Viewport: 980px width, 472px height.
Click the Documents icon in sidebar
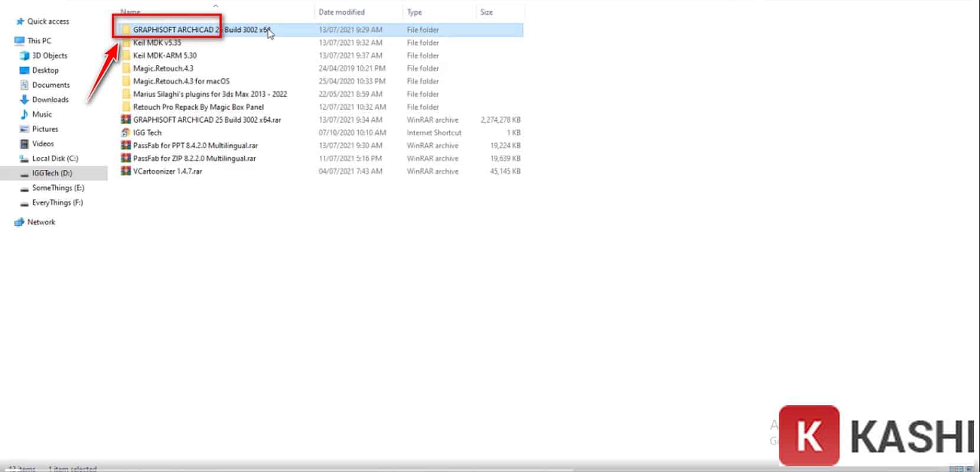tap(25, 85)
